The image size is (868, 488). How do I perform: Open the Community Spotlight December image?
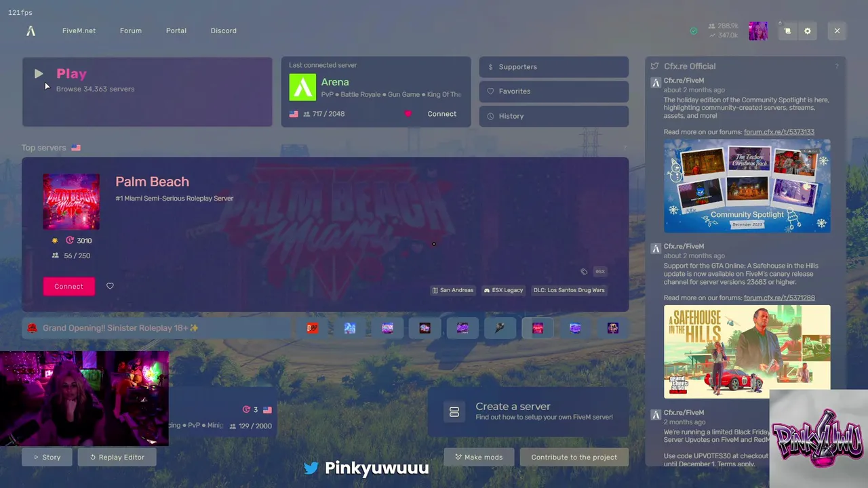tap(747, 186)
